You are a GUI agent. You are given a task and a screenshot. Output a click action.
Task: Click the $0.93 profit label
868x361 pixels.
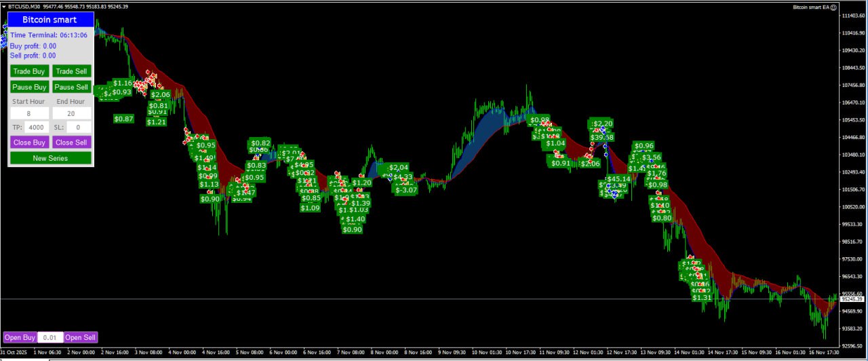point(121,92)
